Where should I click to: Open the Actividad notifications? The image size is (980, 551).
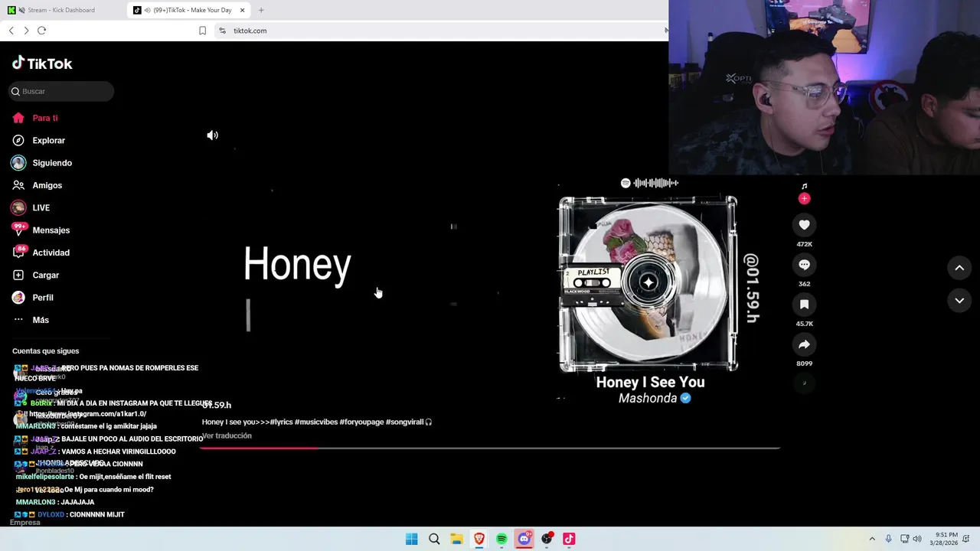[x=41, y=253]
